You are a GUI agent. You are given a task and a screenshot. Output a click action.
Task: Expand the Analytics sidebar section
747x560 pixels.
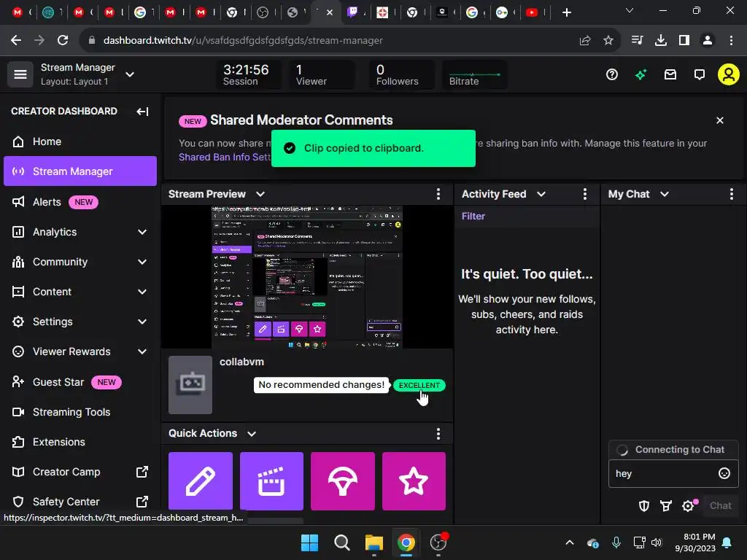tap(142, 232)
